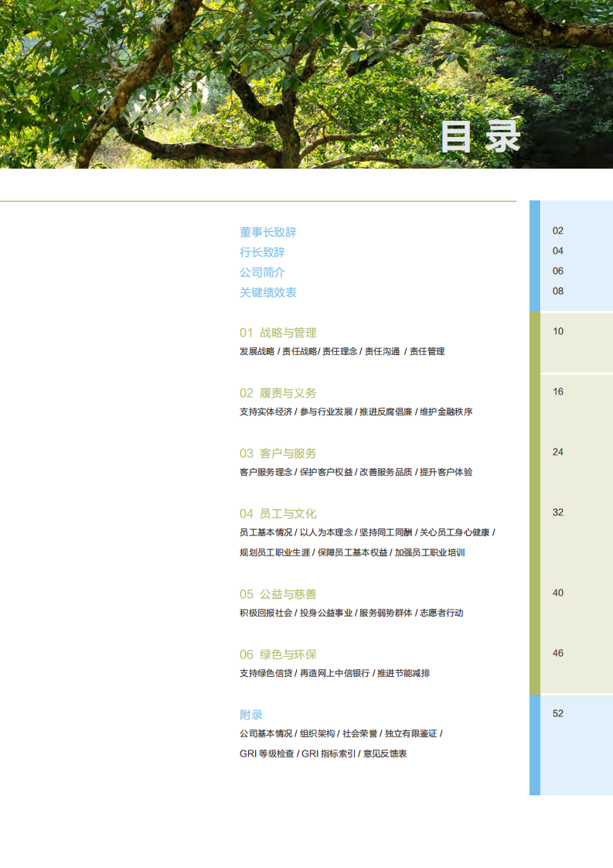Click page number 16
Viewport: 613px width, 868px height.
point(557,392)
